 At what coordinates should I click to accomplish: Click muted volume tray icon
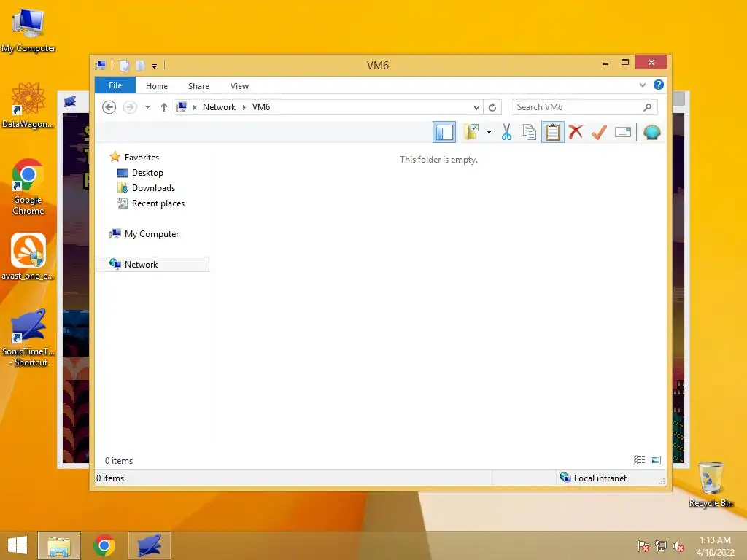click(678, 546)
